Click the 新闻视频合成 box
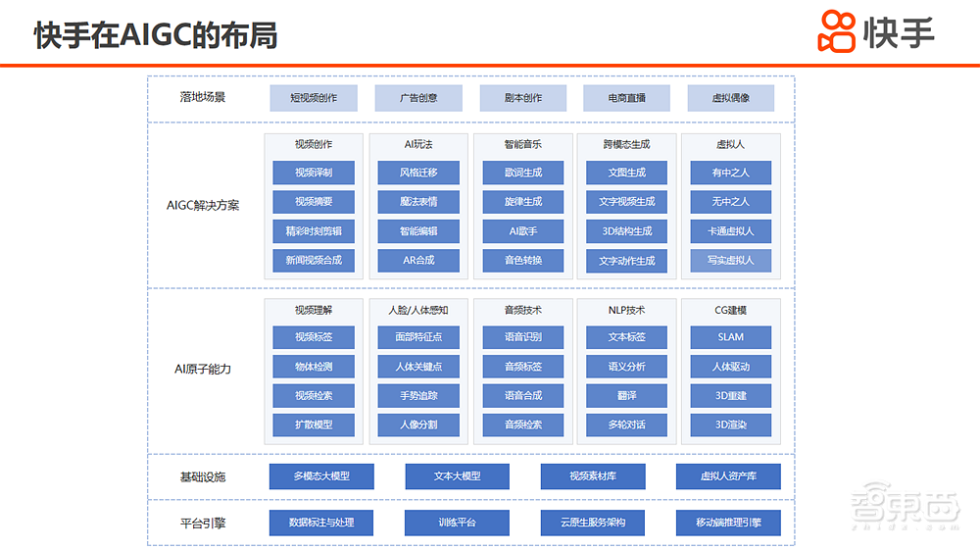Screen dimensions: 980x549 click(x=314, y=261)
